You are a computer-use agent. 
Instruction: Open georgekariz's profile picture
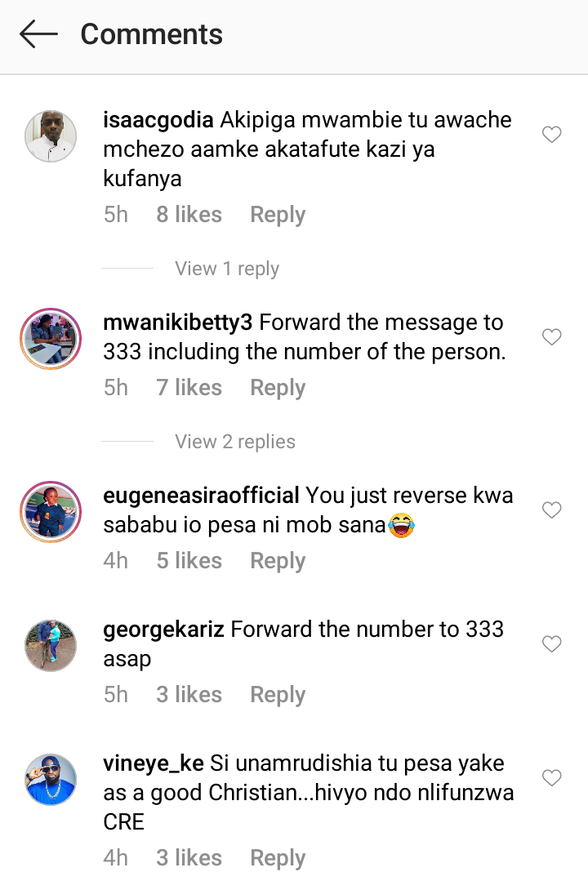[x=51, y=646]
